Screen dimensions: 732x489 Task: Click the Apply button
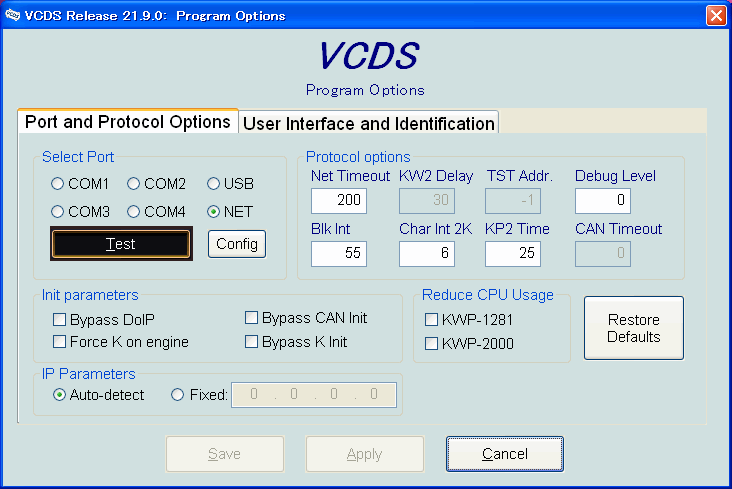[x=365, y=454]
